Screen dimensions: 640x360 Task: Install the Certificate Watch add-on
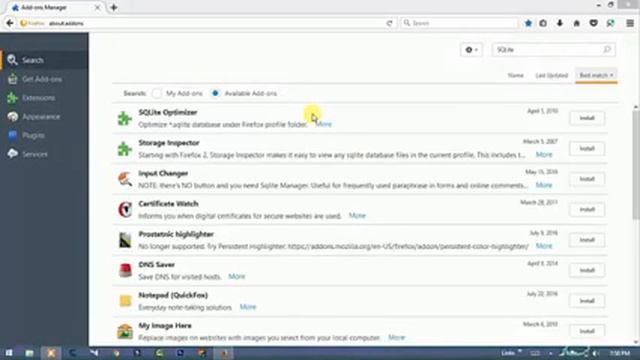point(587,210)
